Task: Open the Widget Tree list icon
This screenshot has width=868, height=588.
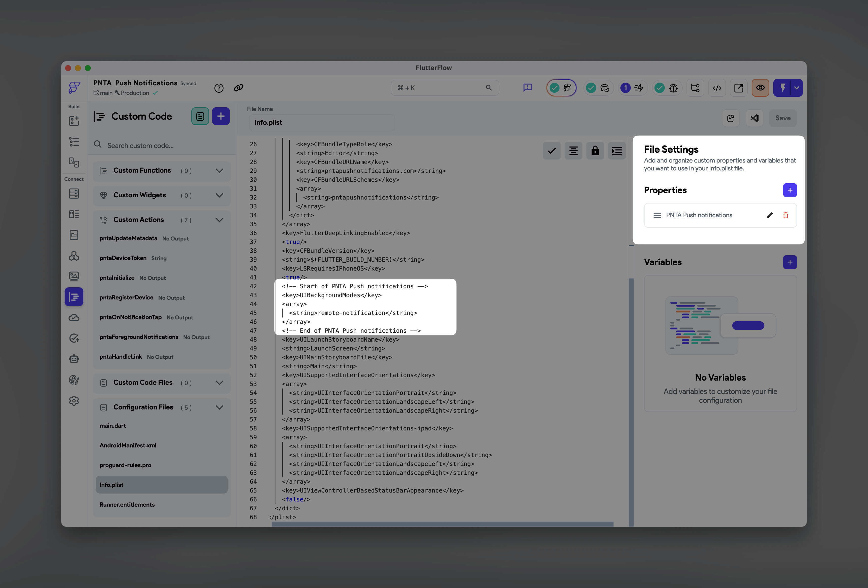Action: 74,142
